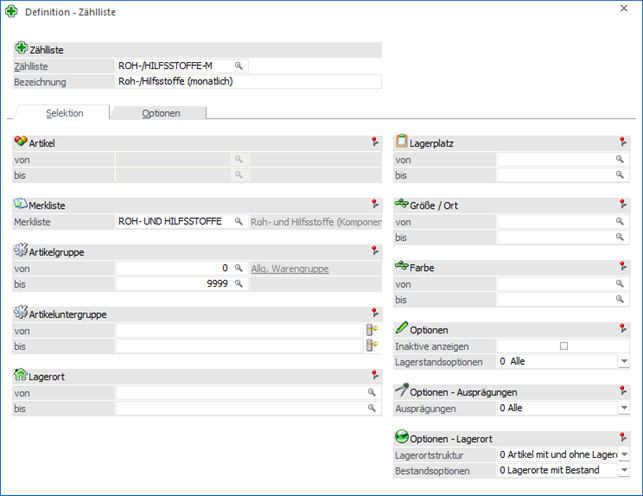Screen dimensions: 643x496
Task: Open the Lagerortstruktur dropdown
Action: 623,455
